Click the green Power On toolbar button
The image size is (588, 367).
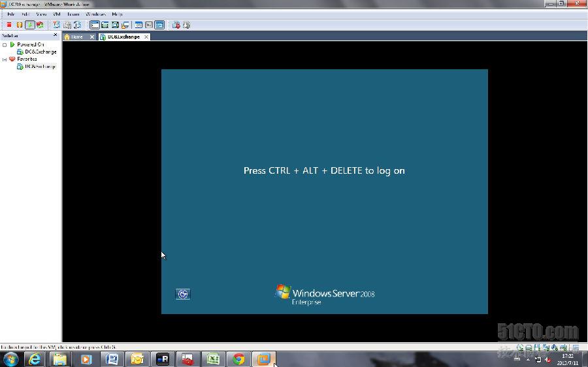29,25
